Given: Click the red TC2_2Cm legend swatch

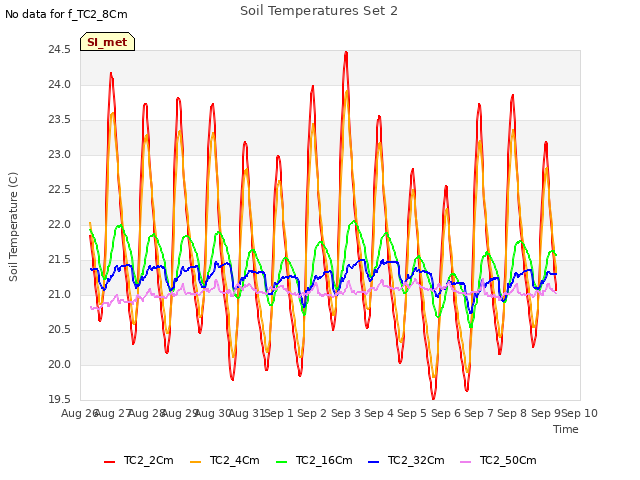Looking at the screenshot, I should pos(109,462).
